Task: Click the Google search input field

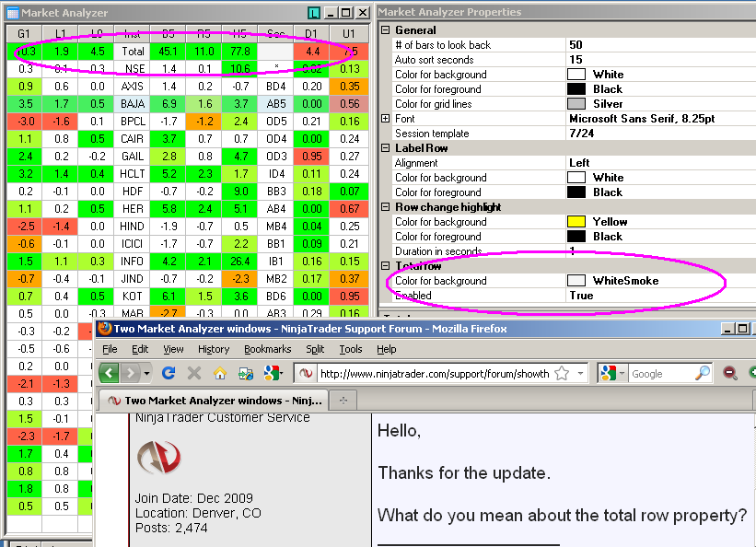Action: [x=661, y=374]
